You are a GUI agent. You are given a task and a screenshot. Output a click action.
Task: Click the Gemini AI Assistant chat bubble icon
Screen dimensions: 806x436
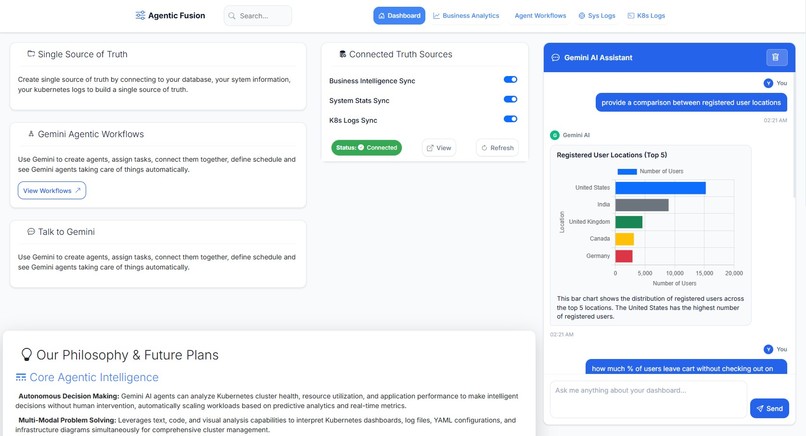point(556,58)
